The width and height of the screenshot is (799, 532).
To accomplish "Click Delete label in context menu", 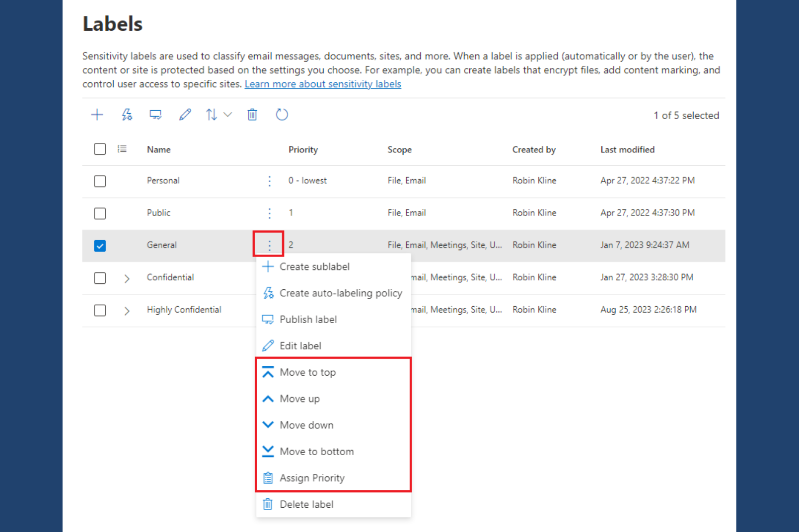I will 306,504.
